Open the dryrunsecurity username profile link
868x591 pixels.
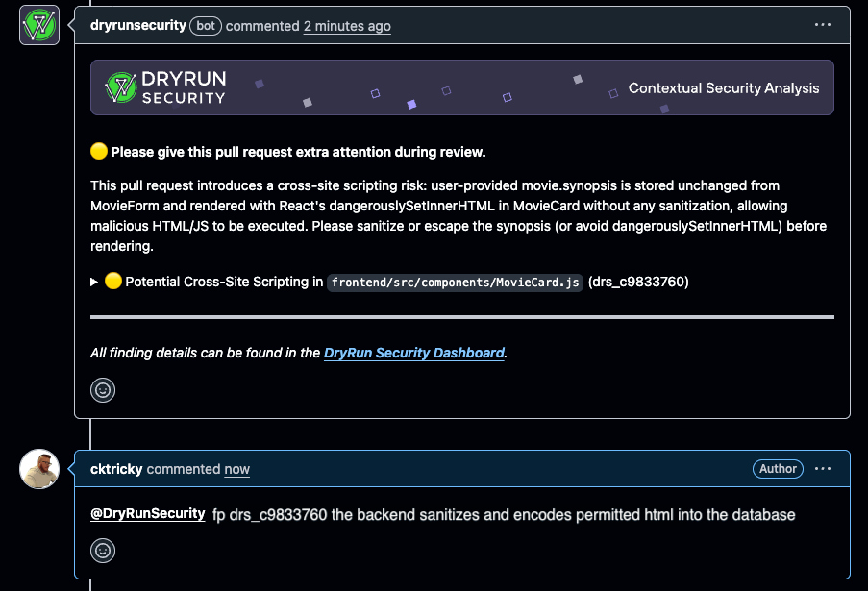coord(137,26)
